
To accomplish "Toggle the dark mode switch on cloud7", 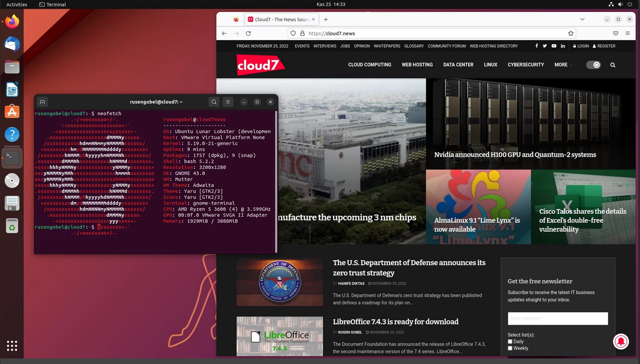I will (593, 65).
